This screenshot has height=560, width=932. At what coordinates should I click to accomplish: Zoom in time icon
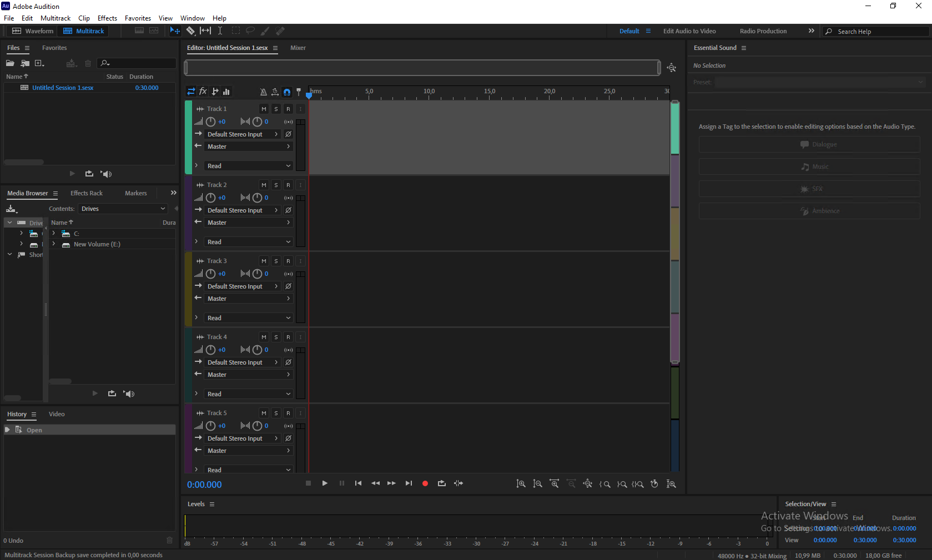pos(554,484)
